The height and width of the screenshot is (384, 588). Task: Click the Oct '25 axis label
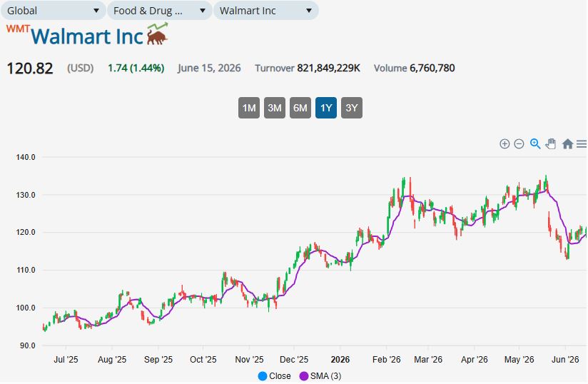[x=203, y=360]
